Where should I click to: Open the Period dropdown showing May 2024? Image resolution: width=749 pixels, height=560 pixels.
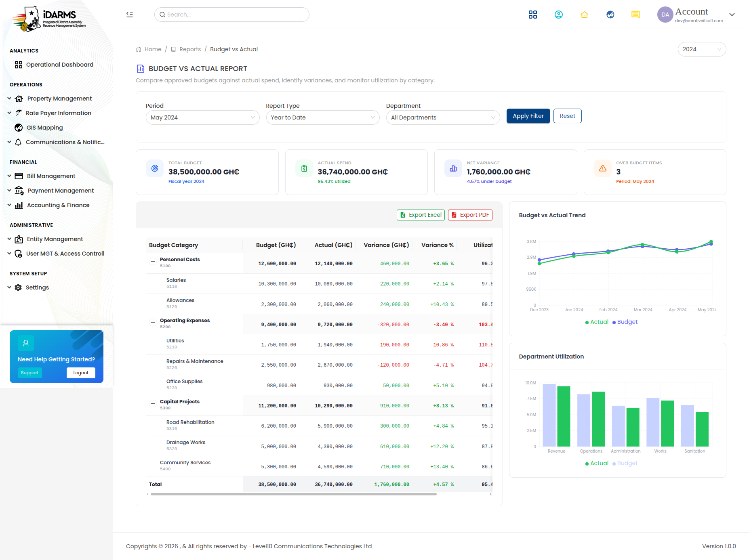point(202,117)
